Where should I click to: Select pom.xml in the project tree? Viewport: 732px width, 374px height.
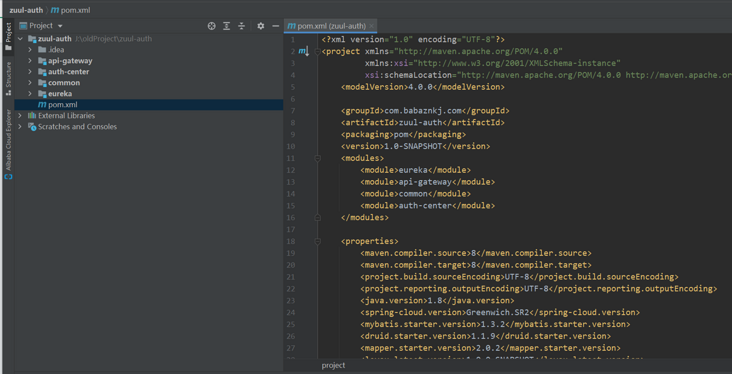149,105
